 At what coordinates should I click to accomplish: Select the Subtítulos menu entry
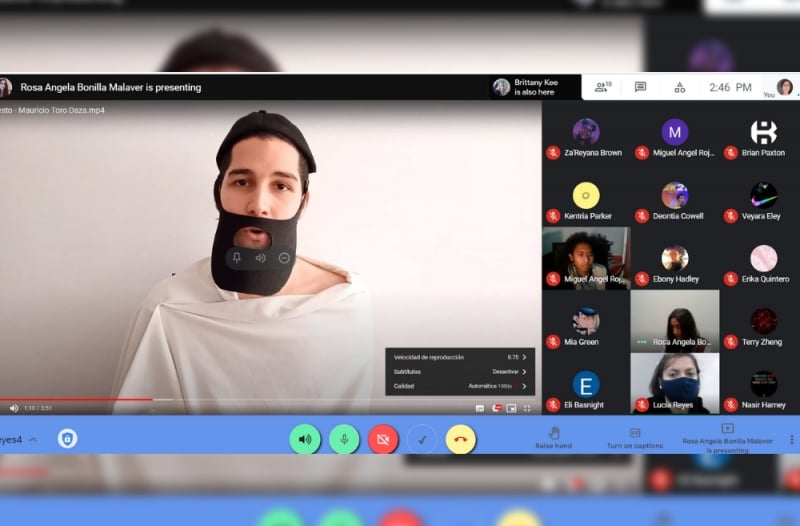(459, 371)
